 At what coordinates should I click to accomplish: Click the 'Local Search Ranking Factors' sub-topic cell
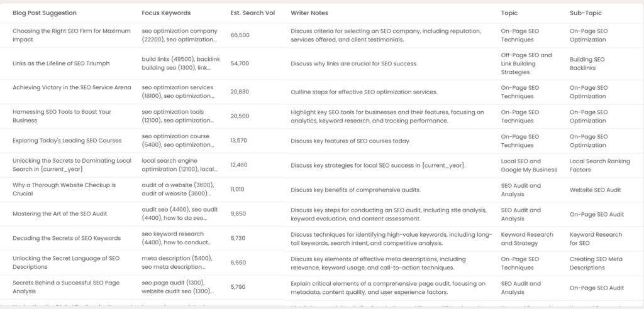(599, 165)
